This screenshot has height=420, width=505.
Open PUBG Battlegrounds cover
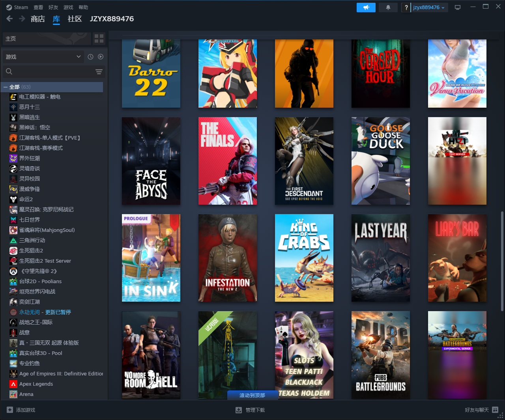[381, 355]
